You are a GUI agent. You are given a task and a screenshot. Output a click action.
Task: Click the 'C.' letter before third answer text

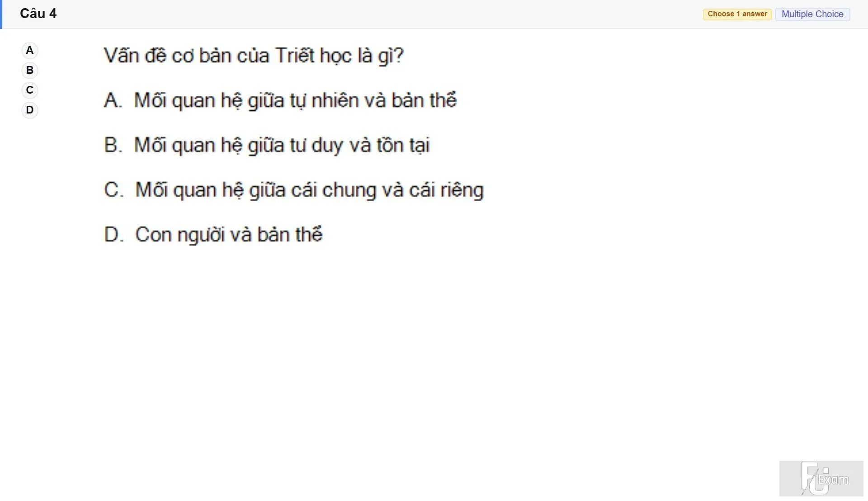(113, 190)
